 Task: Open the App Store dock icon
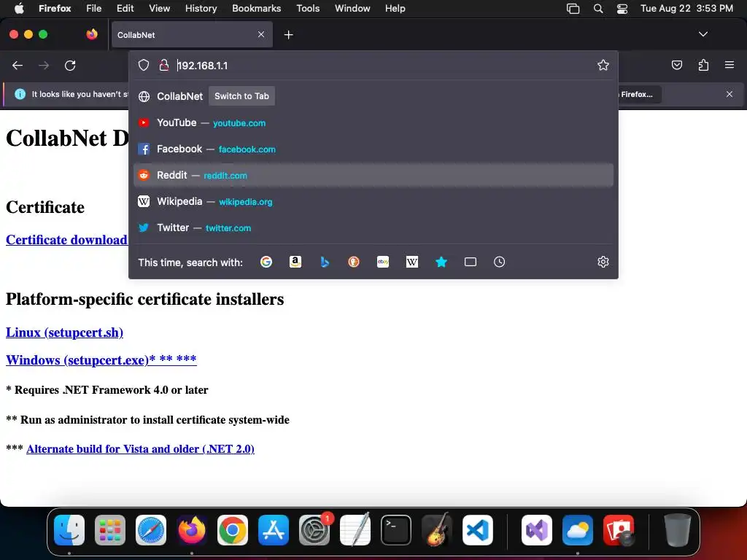pyautogui.click(x=274, y=530)
